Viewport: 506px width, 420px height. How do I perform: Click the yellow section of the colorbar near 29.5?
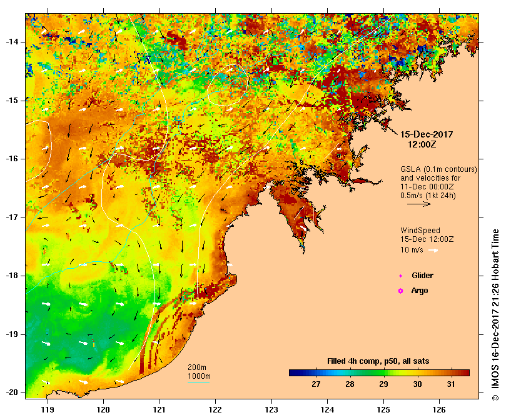click(x=400, y=373)
